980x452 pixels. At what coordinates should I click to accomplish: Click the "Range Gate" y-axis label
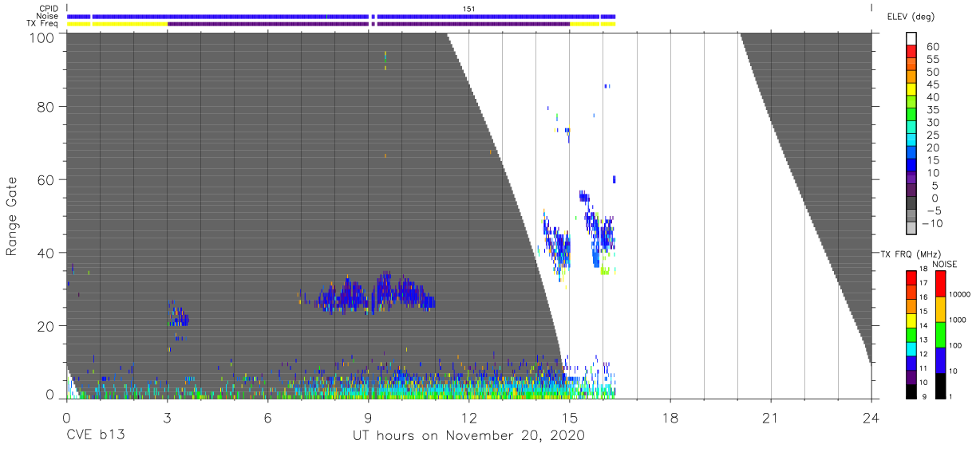[12, 216]
